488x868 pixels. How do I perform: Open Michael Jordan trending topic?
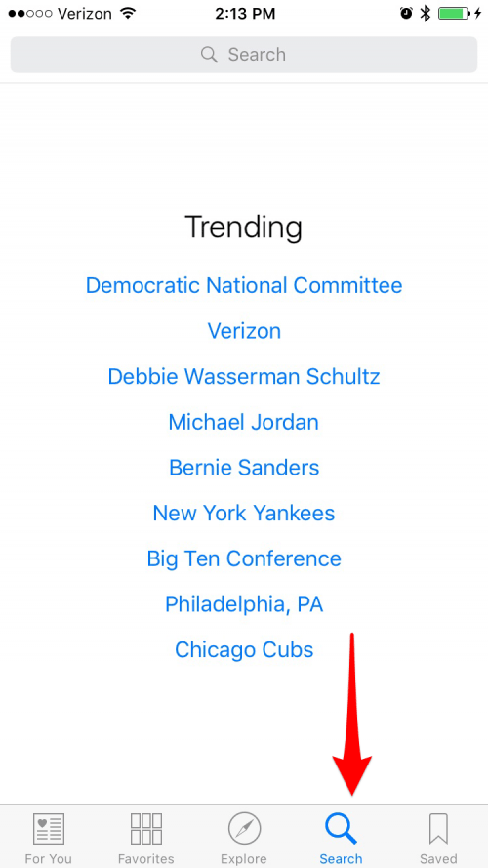pos(244,422)
